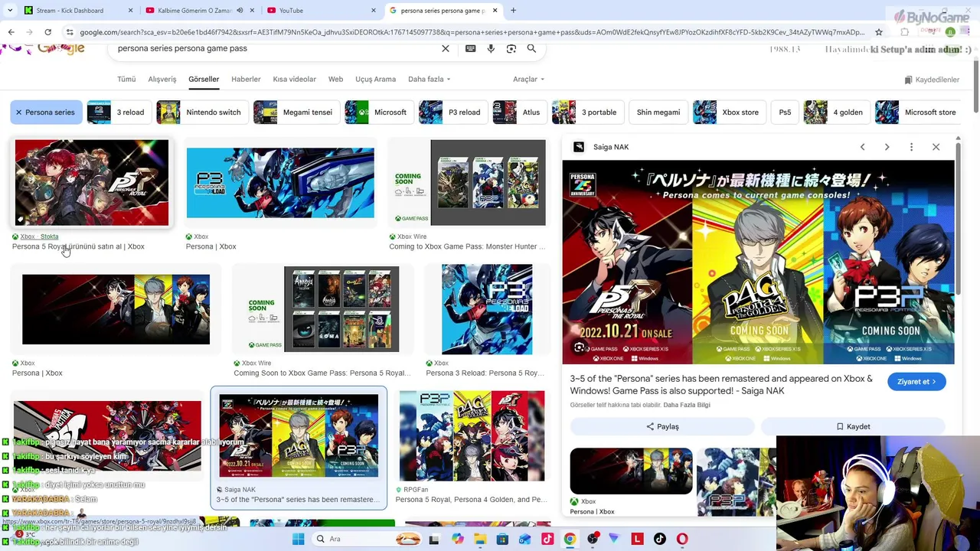Open the Chrome tab search dropdown

point(11,11)
